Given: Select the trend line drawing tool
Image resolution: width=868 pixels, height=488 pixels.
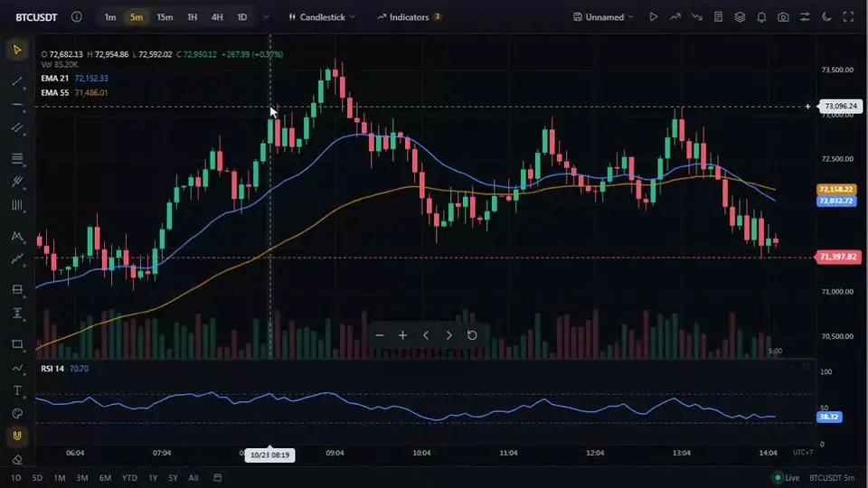Looking at the screenshot, I should pos(17,81).
